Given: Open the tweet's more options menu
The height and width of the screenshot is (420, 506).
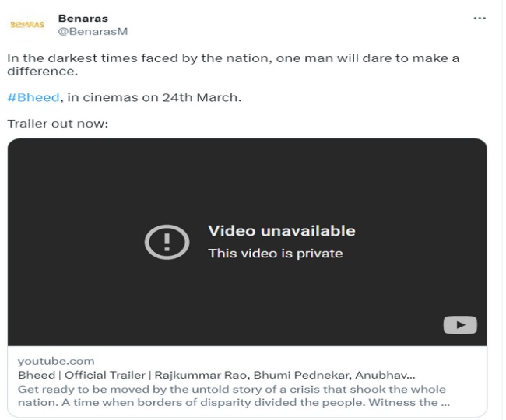Looking at the screenshot, I should (x=480, y=17).
